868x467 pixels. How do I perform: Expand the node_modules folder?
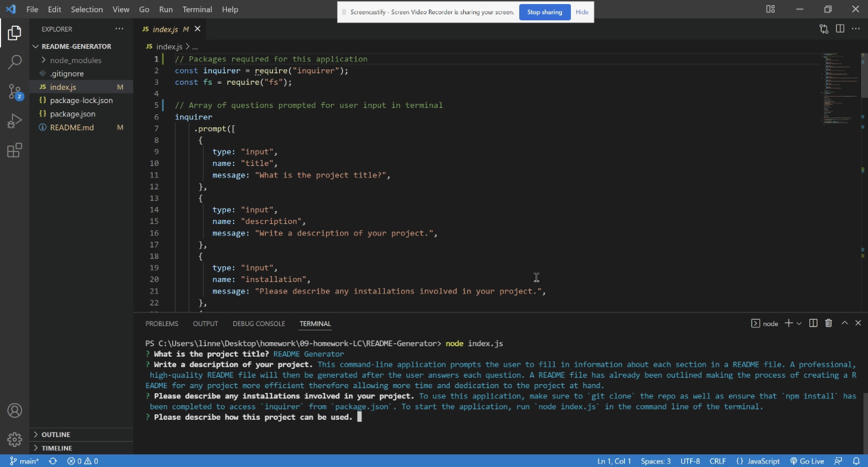[75, 60]
